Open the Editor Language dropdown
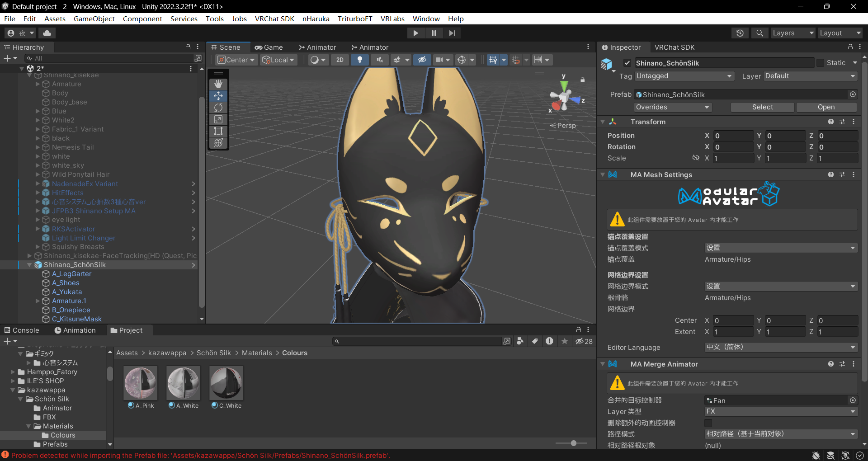This screenshot has height=461, width=868. pyautogui.click(x=781, y=347)
